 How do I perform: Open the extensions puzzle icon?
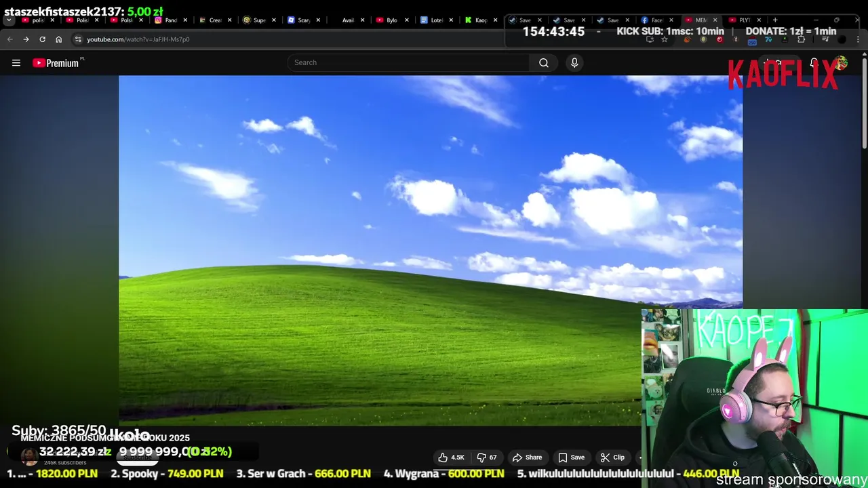click(x=801, y=39)
